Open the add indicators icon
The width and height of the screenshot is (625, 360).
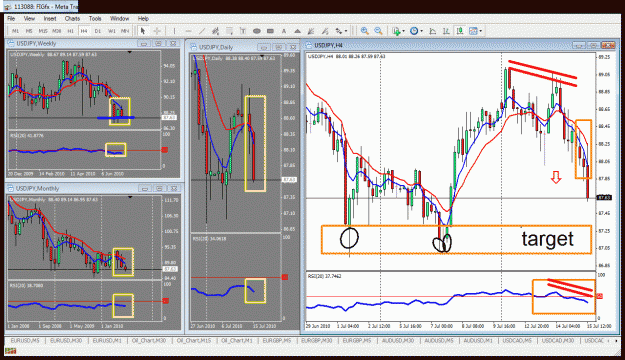pyautogui.click(x=396, y=31)
